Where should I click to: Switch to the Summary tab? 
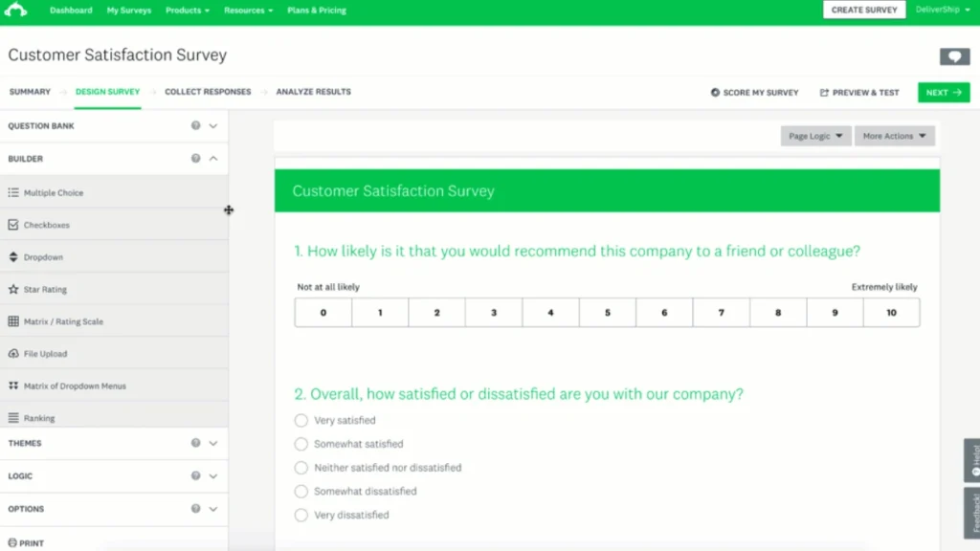30,92
